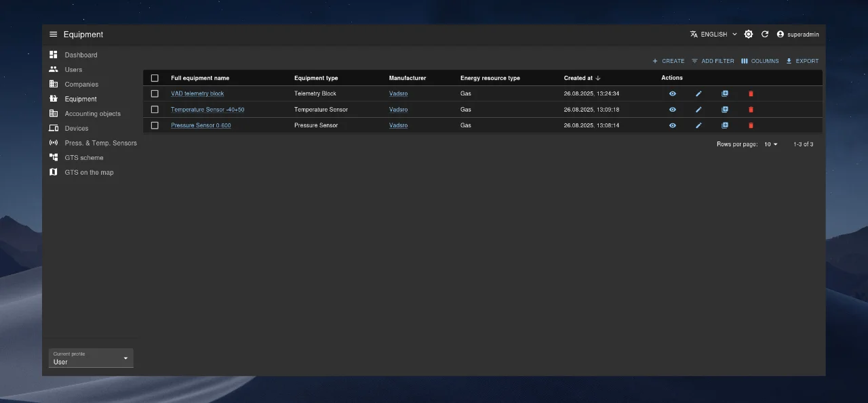
Task: Click the Export button
Action: point(802,61)
